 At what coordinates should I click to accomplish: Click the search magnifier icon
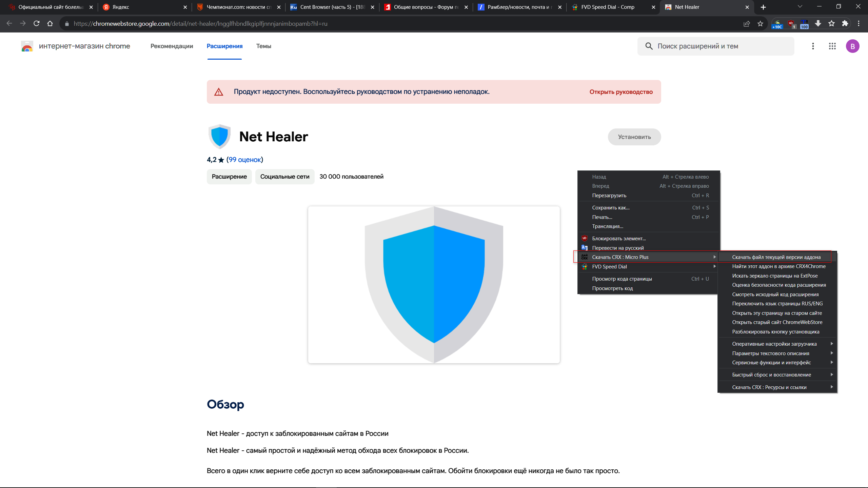coord(649,46)
